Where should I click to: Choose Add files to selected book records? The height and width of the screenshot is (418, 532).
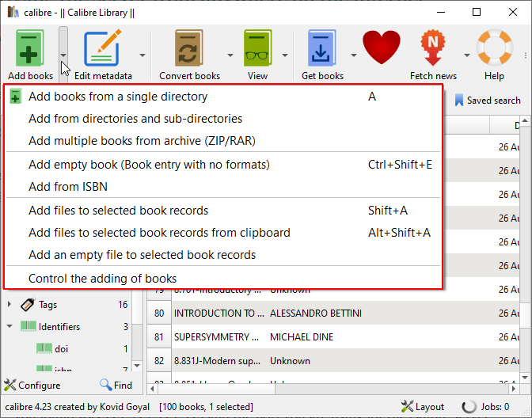click(223, 211)
